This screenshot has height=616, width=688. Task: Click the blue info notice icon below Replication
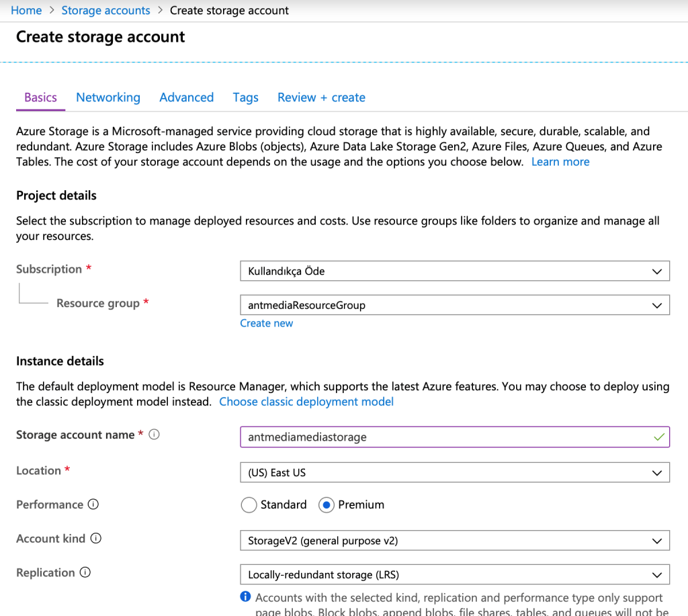[245, 597]
